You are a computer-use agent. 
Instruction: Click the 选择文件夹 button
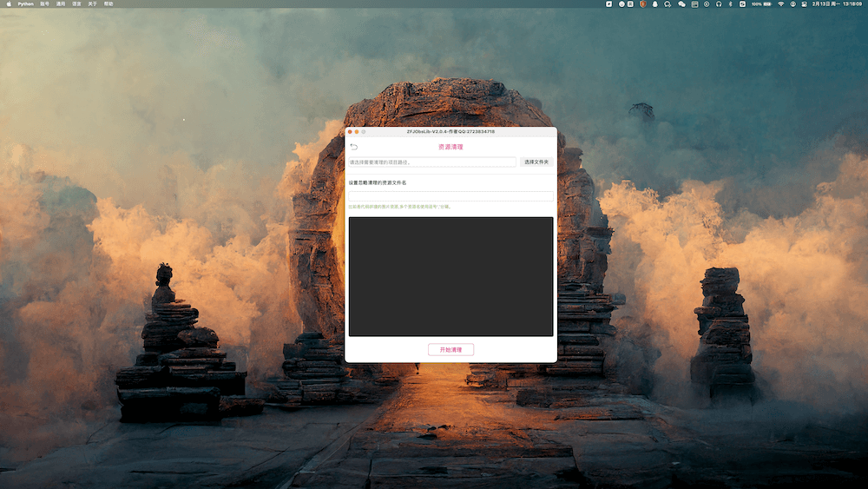tap(536, 162)
